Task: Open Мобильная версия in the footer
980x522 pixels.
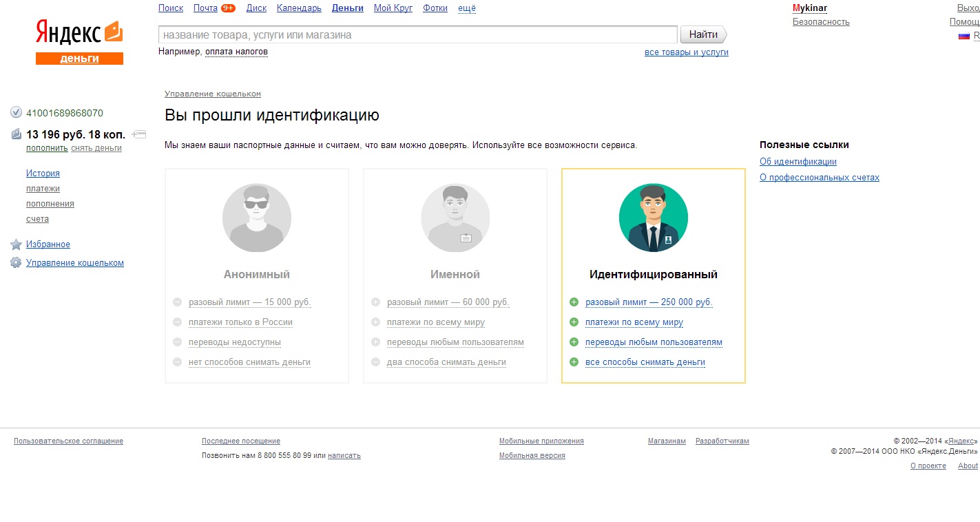Action: 532,456
